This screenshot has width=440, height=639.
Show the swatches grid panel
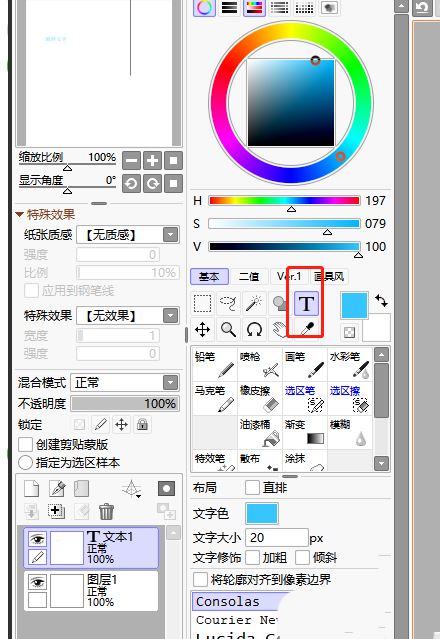[x=304, y=8]
